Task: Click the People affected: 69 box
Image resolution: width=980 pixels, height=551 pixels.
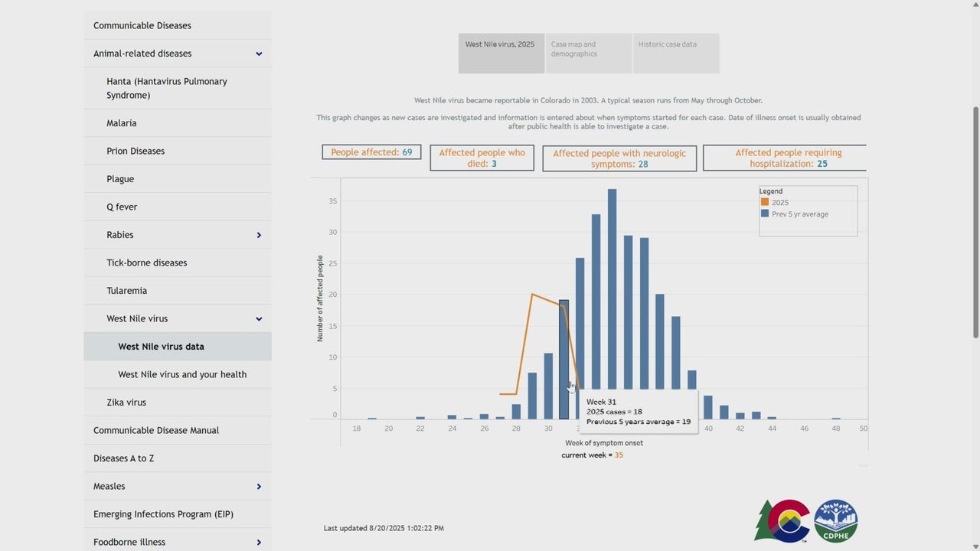Action: point(371,152)
